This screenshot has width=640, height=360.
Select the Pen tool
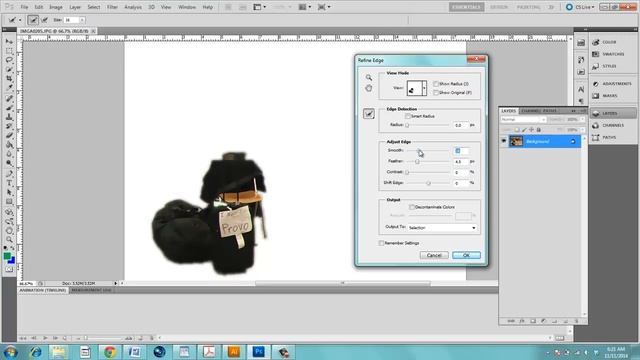9,174
